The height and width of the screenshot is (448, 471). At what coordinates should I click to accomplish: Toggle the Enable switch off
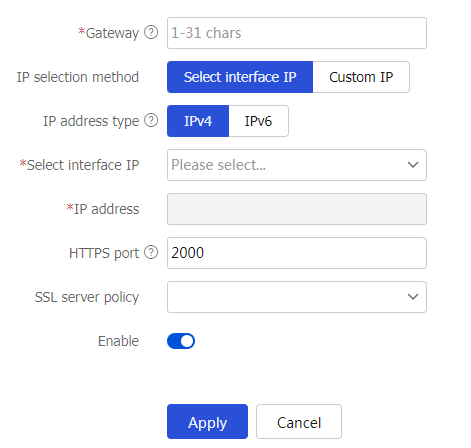pos(181,341)
